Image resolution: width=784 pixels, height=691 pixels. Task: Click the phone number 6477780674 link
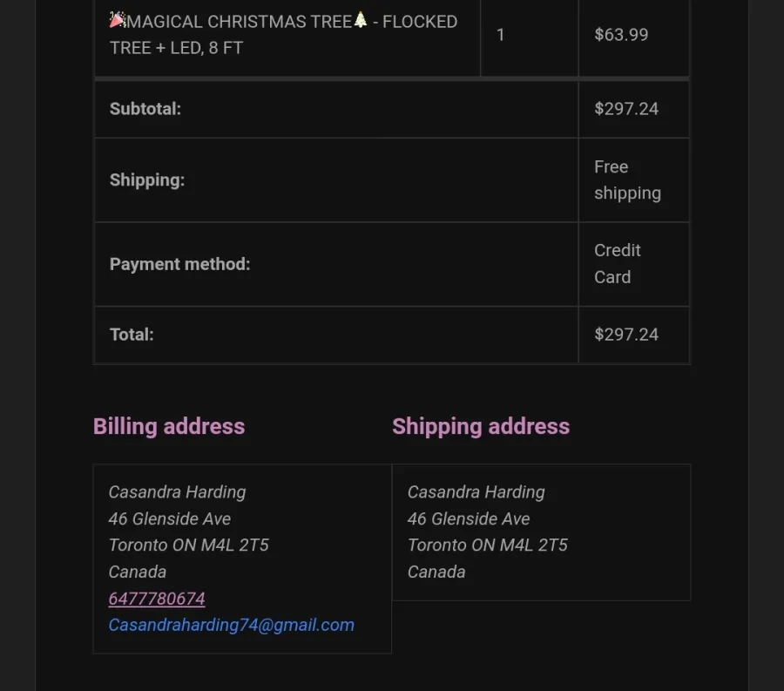[157, 599]
